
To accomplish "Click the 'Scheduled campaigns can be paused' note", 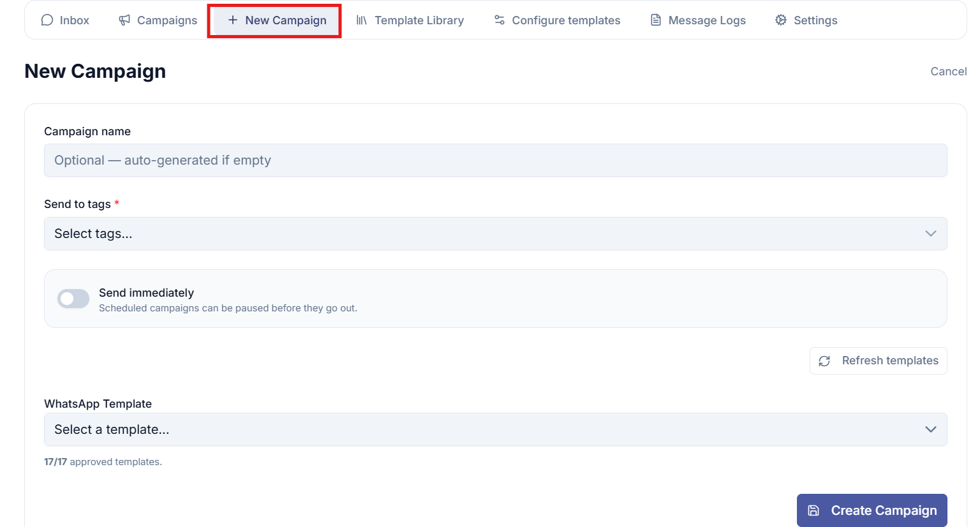I will [228, 308].
